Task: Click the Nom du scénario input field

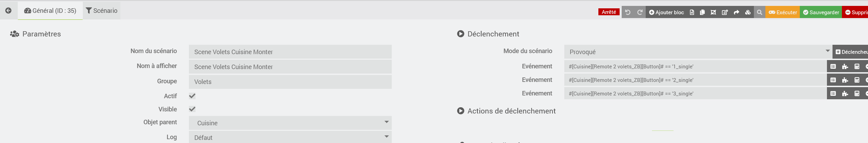Action: click(290, 52)
